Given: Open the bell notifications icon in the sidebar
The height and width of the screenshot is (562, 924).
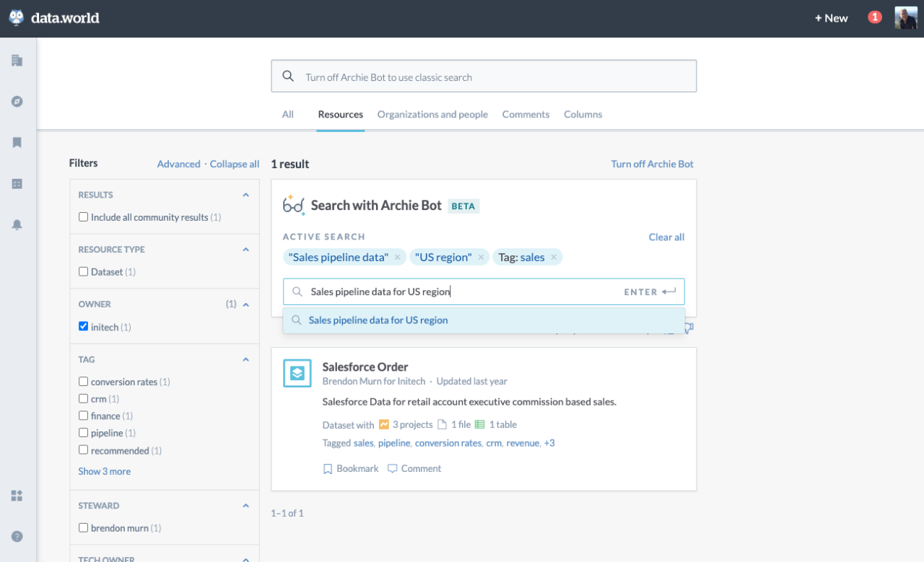Looking at the screenshot, I should coord(17,225).
